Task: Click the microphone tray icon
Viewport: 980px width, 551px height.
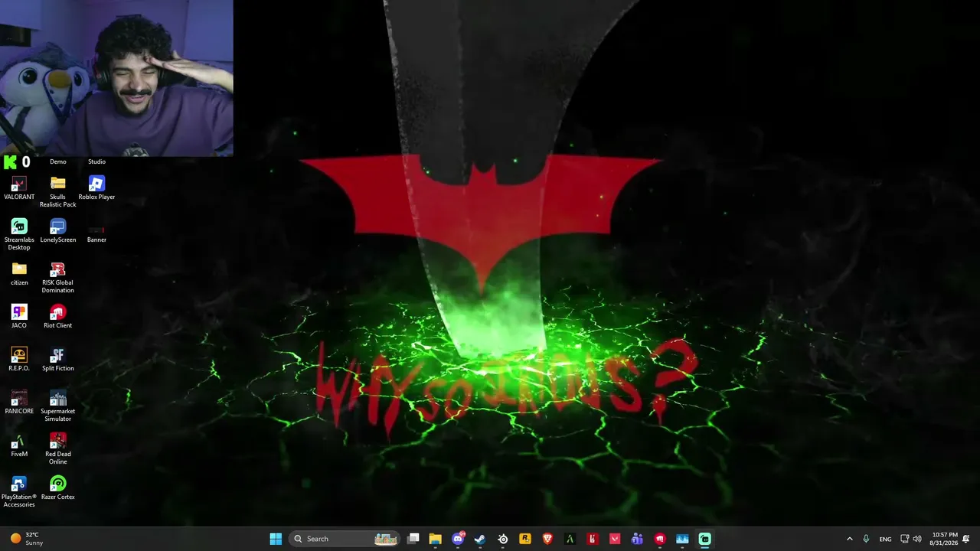Action: tap(866, 539)
